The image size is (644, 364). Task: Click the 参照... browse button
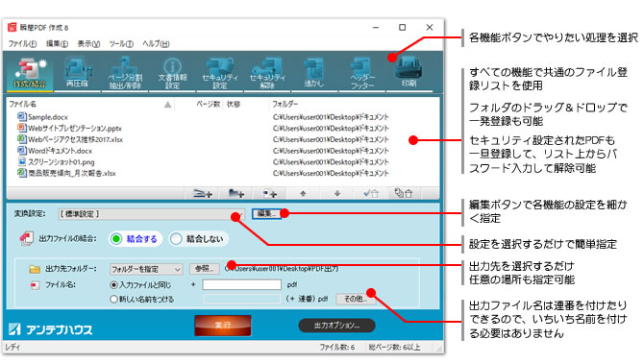(x=205, y=269)
